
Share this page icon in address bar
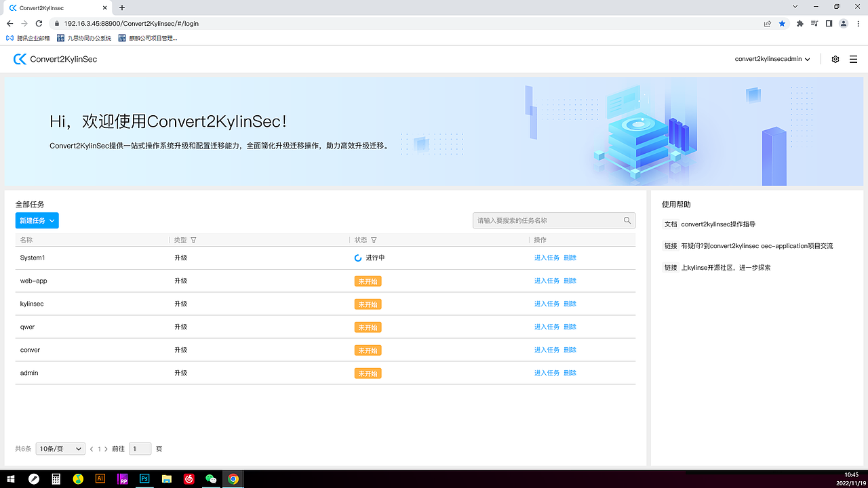point(768,23)
